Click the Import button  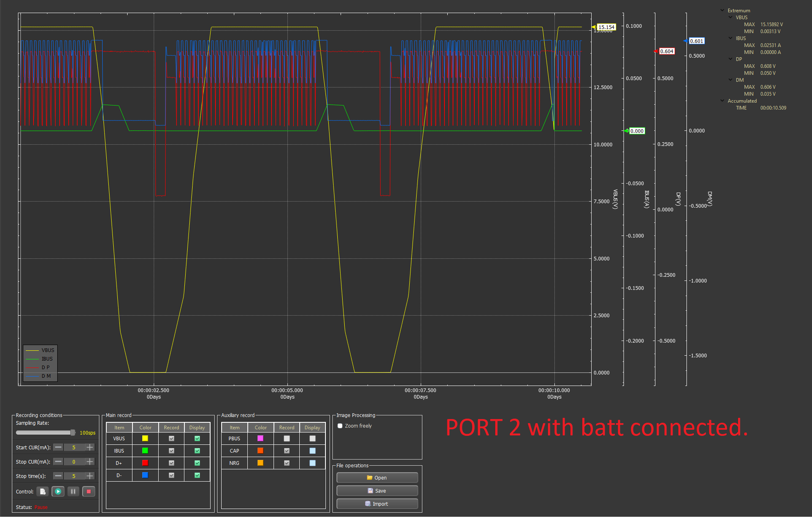tap(377, 504)
